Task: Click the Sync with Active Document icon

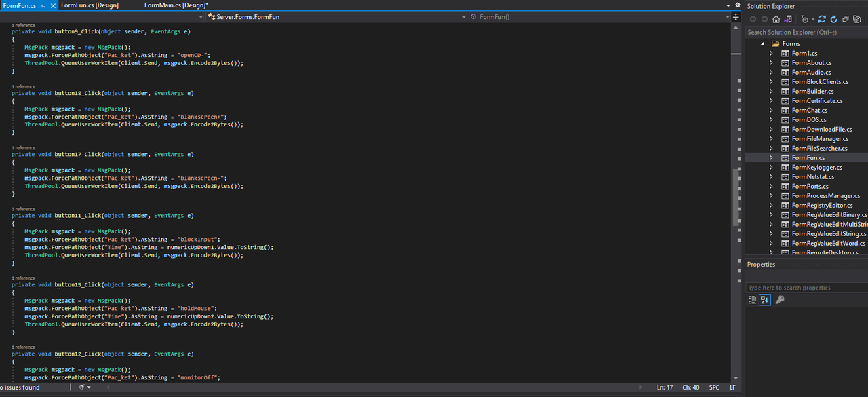Action: coord(822,19)
